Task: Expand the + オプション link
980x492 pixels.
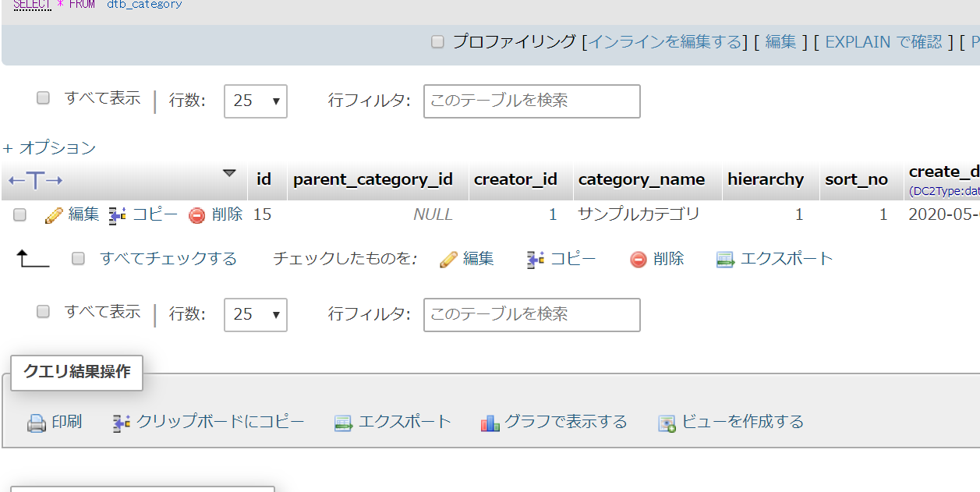Action: 49,147
